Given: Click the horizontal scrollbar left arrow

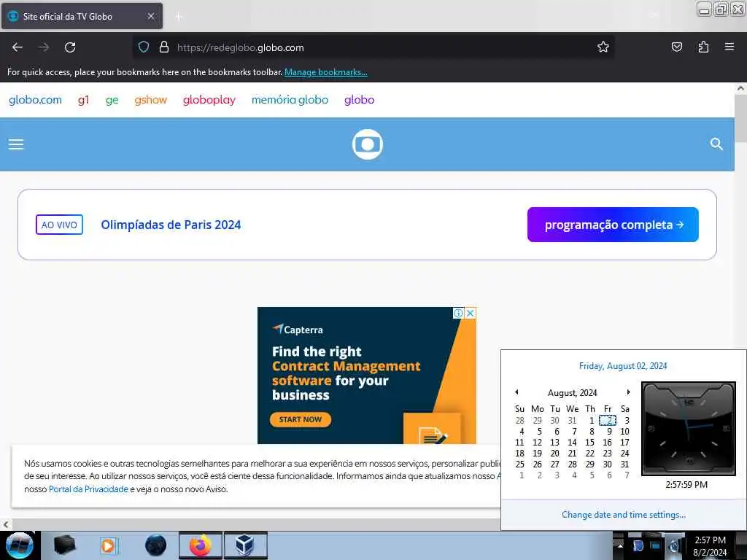Looking at the screenshot, I should [x=6, y=524].
